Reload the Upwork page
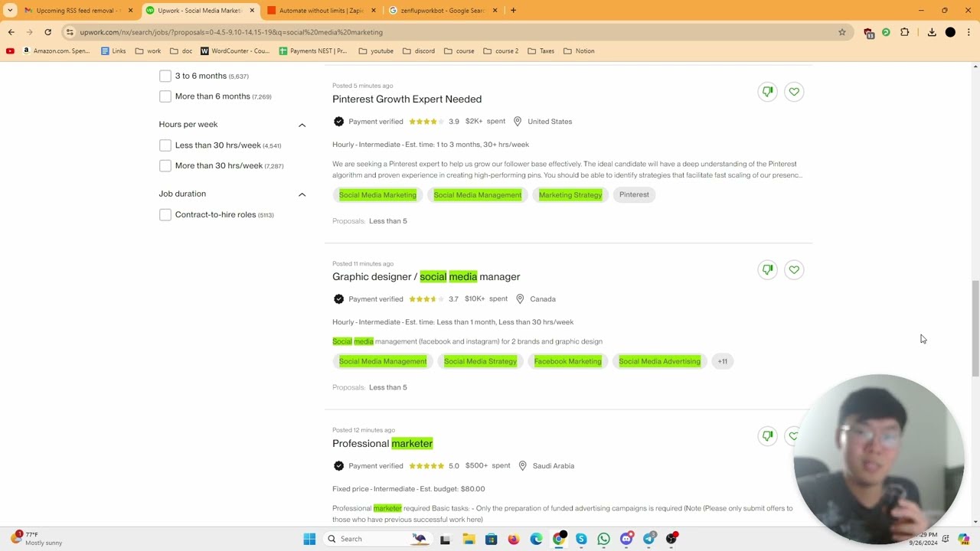This screenshot has width=980, height=551. (47, 32)
